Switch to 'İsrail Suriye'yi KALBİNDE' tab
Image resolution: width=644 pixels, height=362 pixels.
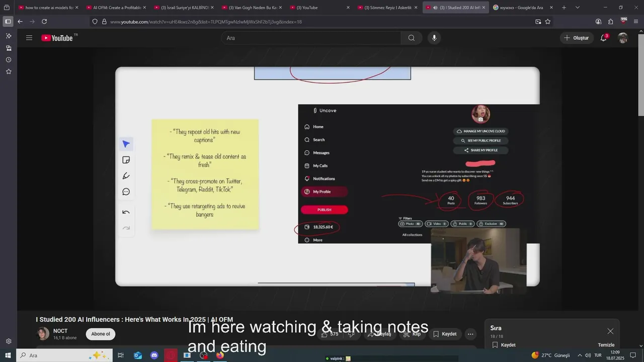coord(184,8)
